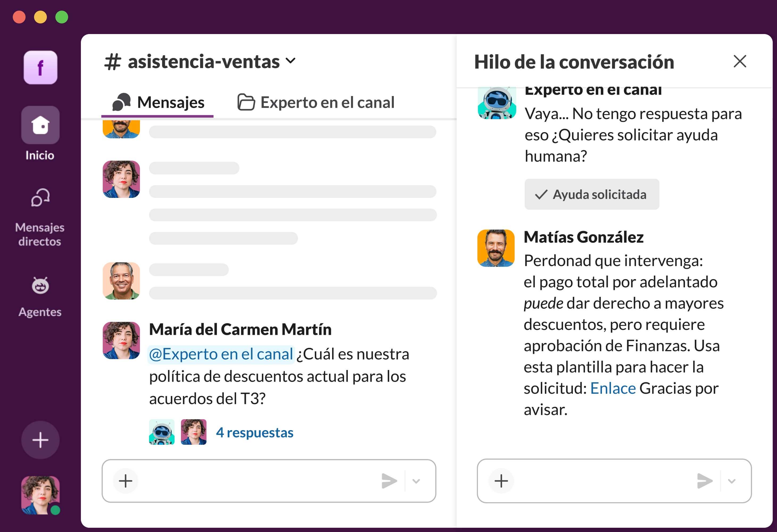Expand the asistencia-ventas channel name dropdown
Image resolution: width=777 pixels, height=532 pixels.
click(x=290, y=61)
